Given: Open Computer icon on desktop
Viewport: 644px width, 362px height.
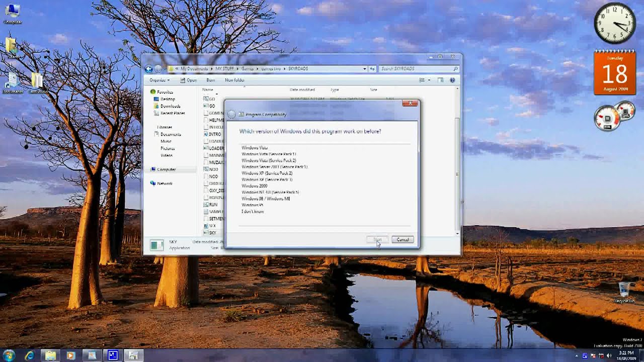Looking at the screenshot, I should 12,14.
